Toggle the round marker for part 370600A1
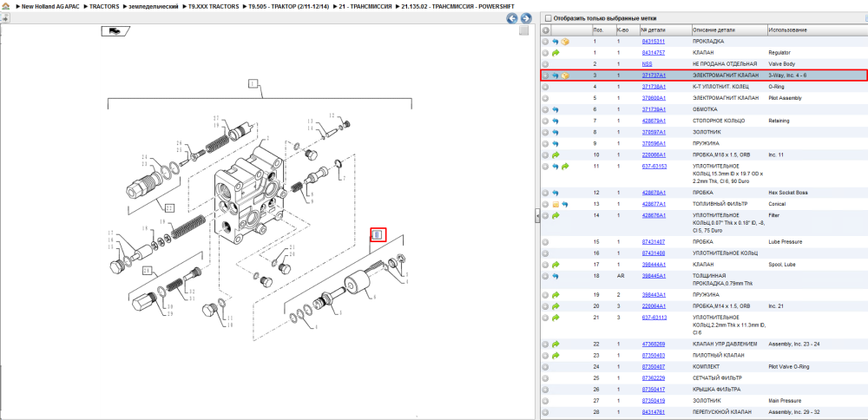This screenshot has height=420, width=868. pos(545,98)
